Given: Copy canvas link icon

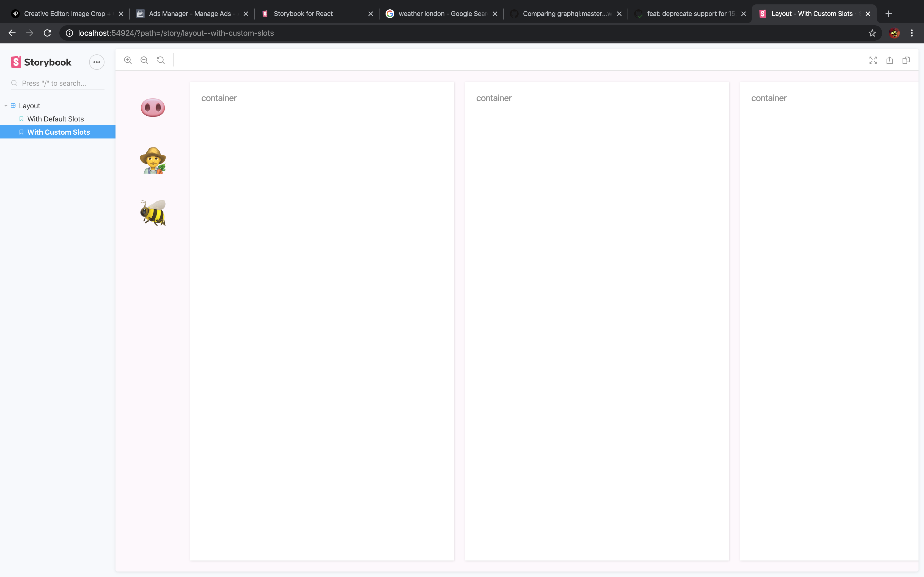Looking at the screenshot, I should [x=906, y=60].
